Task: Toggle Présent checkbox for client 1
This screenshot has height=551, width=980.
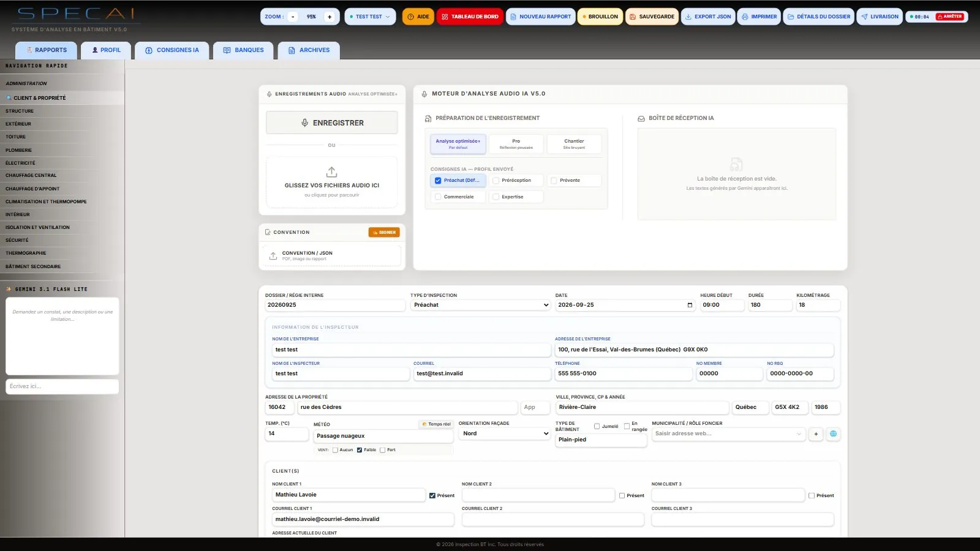Action: click(432, 496)
